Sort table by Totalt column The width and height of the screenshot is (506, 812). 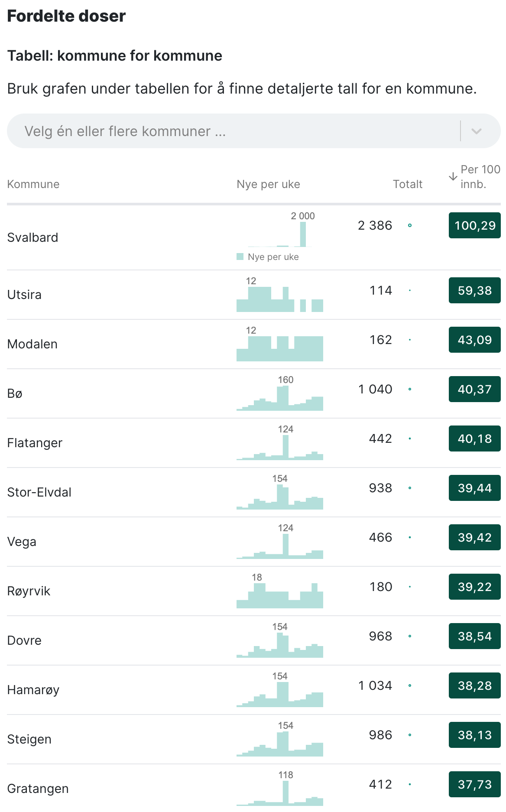407,184
